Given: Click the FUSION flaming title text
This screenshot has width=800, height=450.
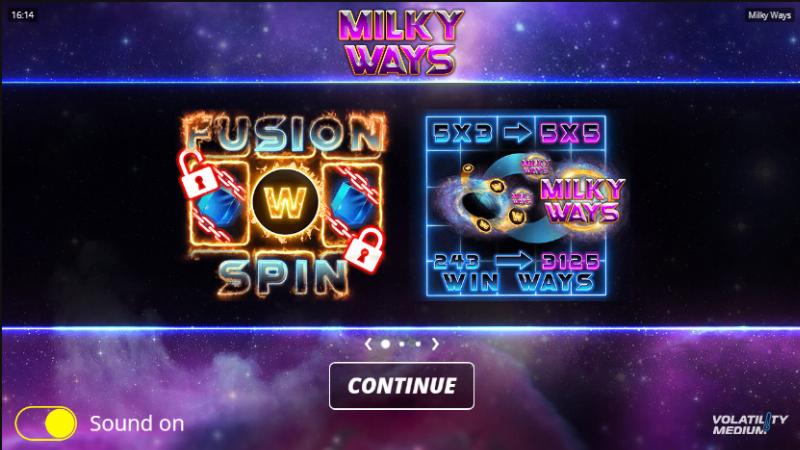Looking at the screenshot, I should point(284,134).
